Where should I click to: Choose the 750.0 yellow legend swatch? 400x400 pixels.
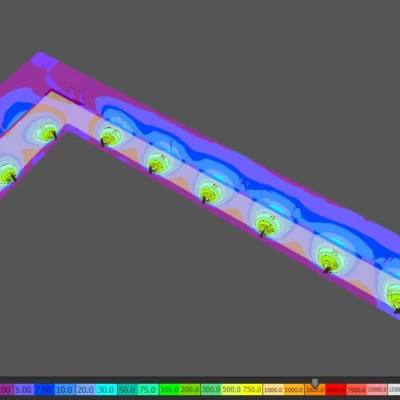[252, 389]
